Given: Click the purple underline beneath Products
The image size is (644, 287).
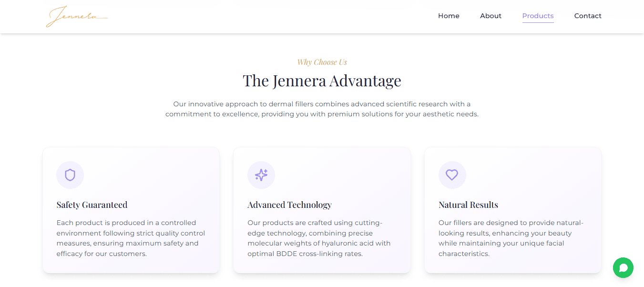Looking at the screenshot, I should [538, 22].
